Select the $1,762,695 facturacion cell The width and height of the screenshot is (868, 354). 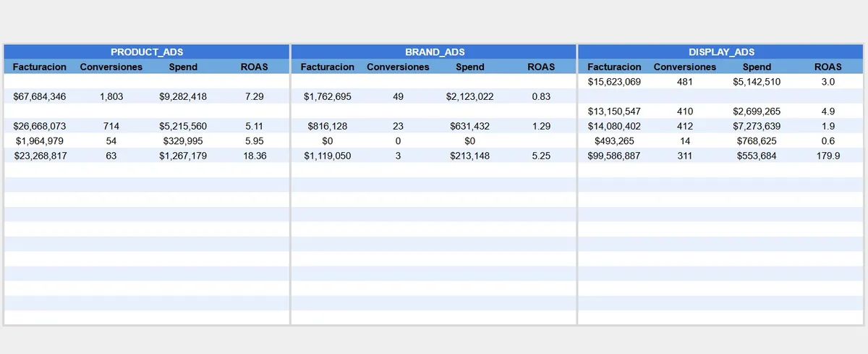coord(328,96)
